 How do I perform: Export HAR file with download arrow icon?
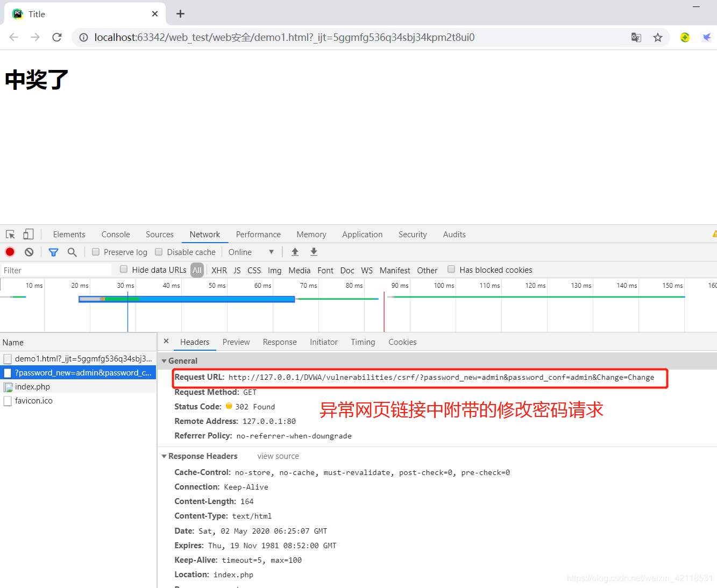click(314, 252)
